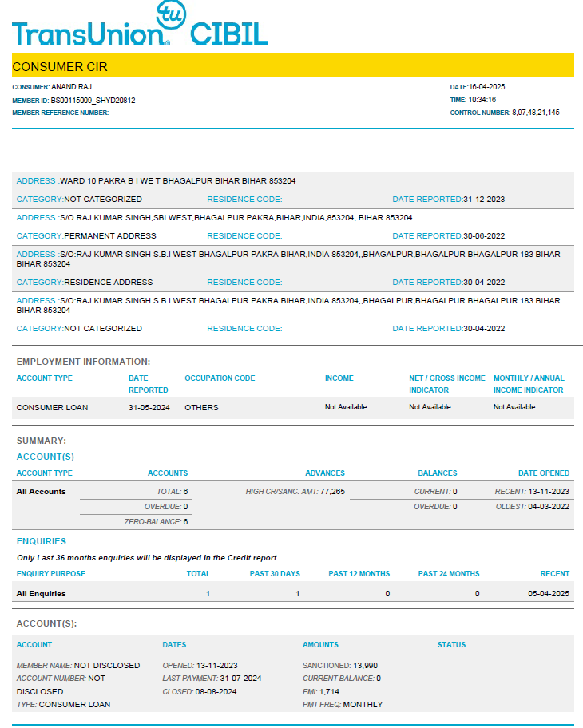Click the sanctioned amount 13,990
This screenshot has width=583, height=728.
coord(365,665)
